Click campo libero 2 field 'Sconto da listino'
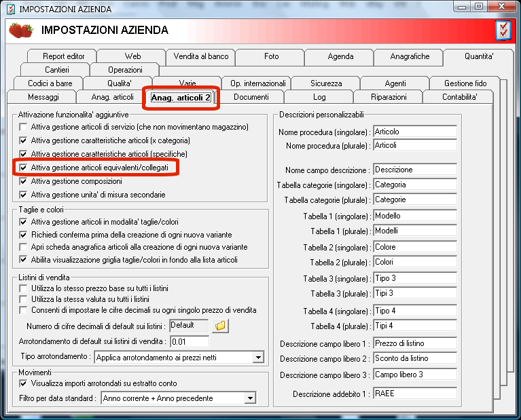Image resolution: width=521 pixels, height=420 pixels. click(415, 358)
